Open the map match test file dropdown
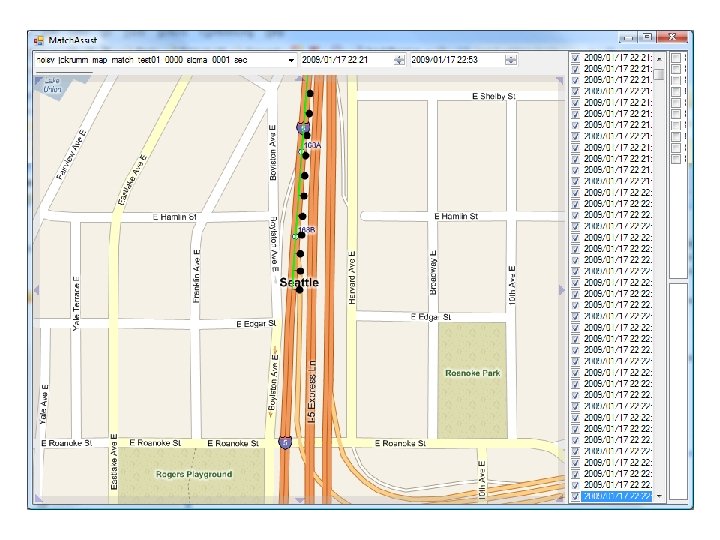The height and width of the screenshot is (540, 720). tap(291, 60)
